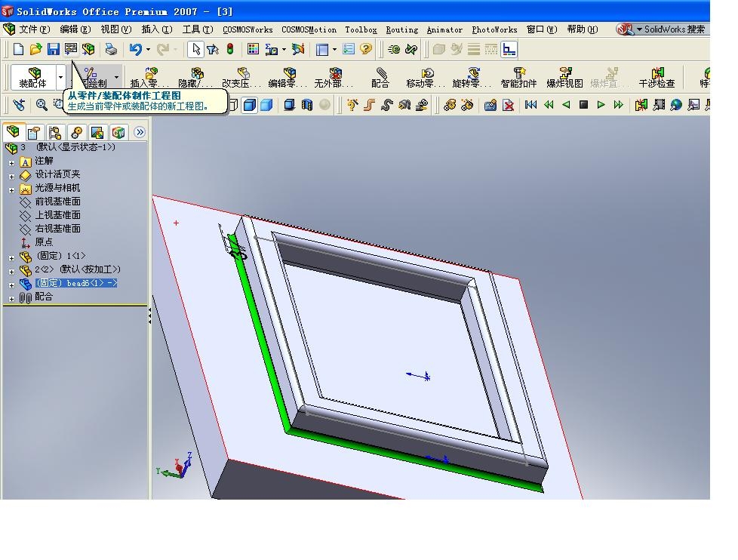Open the Edit Color palette
This screenshot has width=738, height=560.
[x=253, y=49]
